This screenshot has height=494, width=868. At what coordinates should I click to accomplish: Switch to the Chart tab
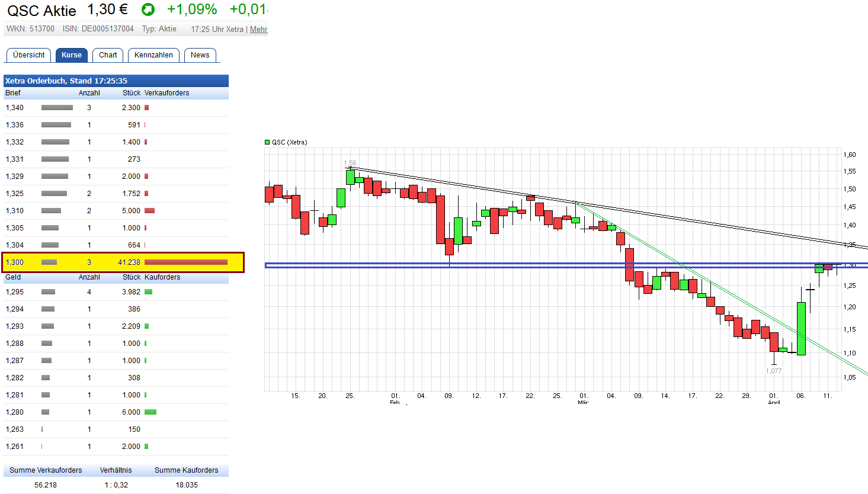pyautogui.click(x=108, y=55)
